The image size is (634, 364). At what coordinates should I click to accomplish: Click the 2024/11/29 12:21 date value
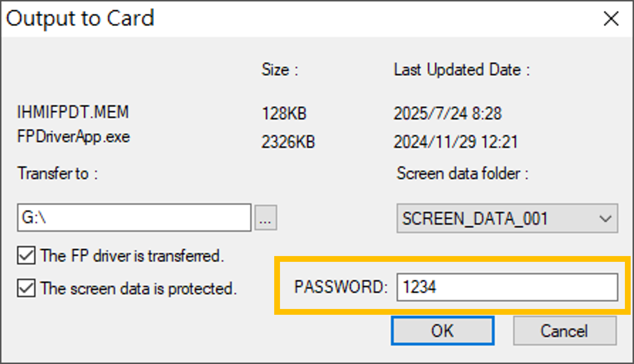coord(455,142)
